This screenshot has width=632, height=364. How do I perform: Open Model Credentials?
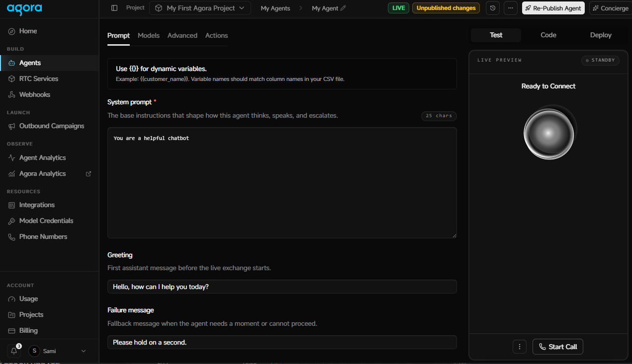tap(46, 220)
